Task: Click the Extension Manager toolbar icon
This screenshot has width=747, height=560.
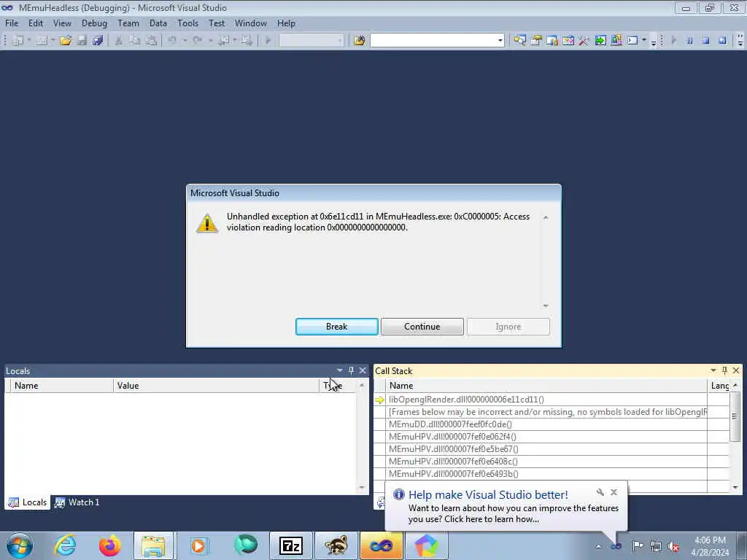Action: [x=616, y=41]
